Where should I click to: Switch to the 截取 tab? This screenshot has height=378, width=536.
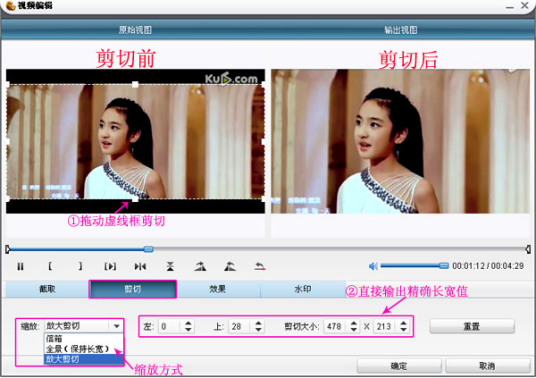click(x=47, y=289)
